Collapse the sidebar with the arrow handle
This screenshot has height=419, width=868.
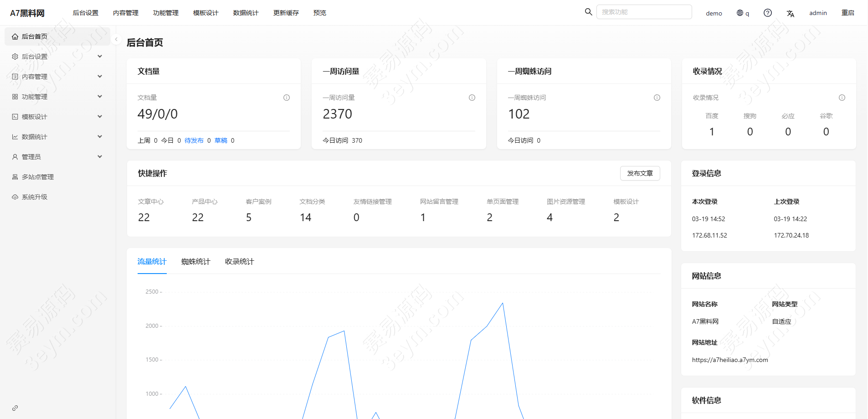tap(116, 39)
